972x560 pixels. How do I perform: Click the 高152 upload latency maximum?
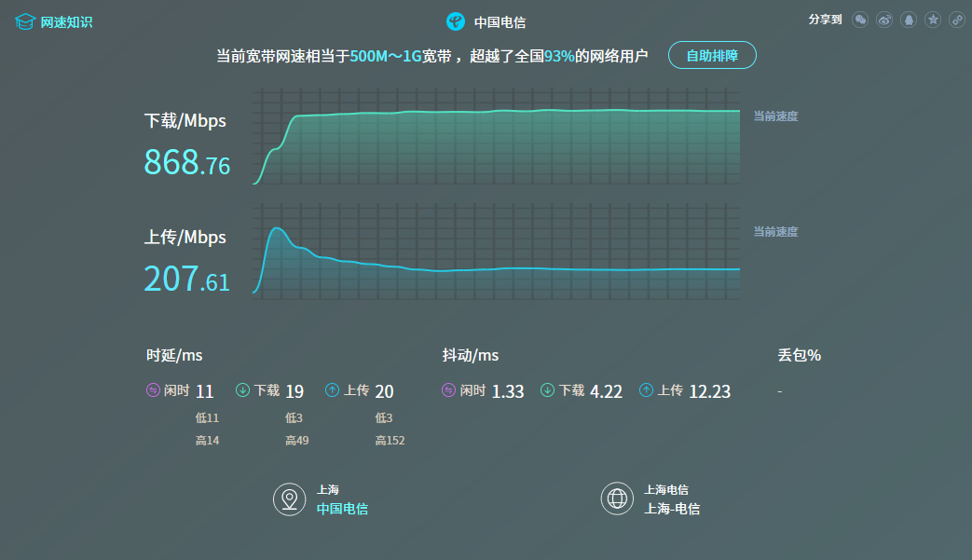[x=390, y=441]
